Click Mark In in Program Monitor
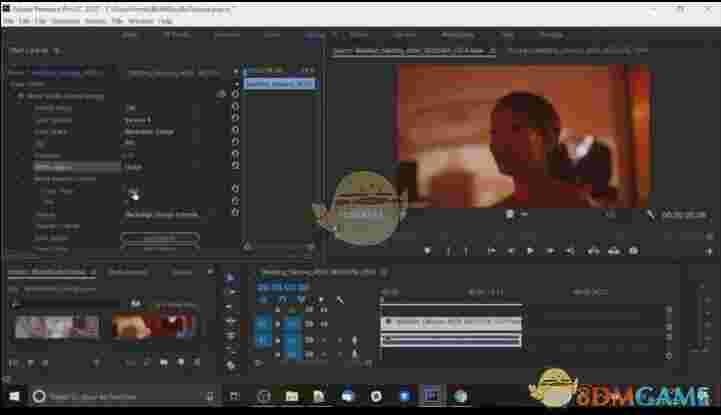The height and width of the screenshot is (415, 721). pos(448,251)
